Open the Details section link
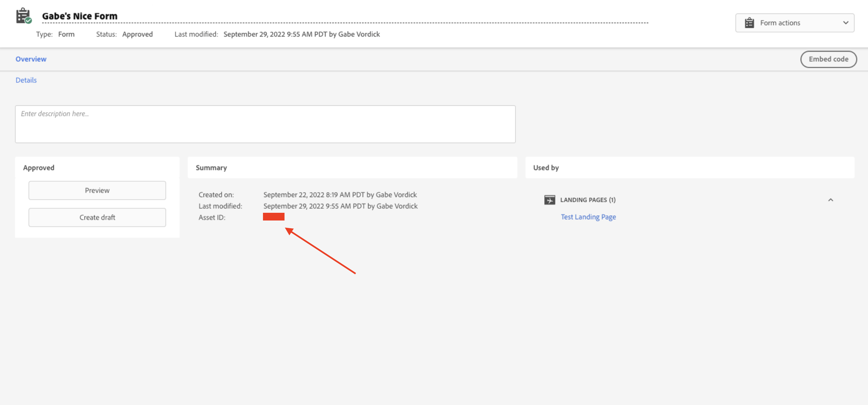 click(26, 80)
